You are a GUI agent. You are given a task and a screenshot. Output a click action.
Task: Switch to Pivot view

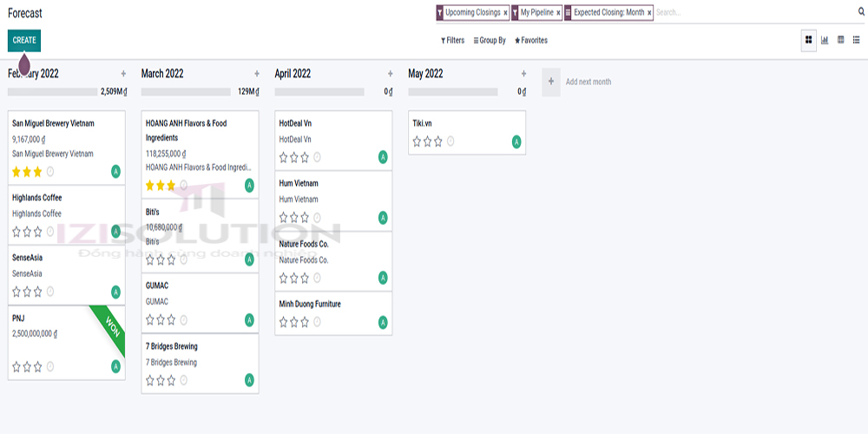841,40
